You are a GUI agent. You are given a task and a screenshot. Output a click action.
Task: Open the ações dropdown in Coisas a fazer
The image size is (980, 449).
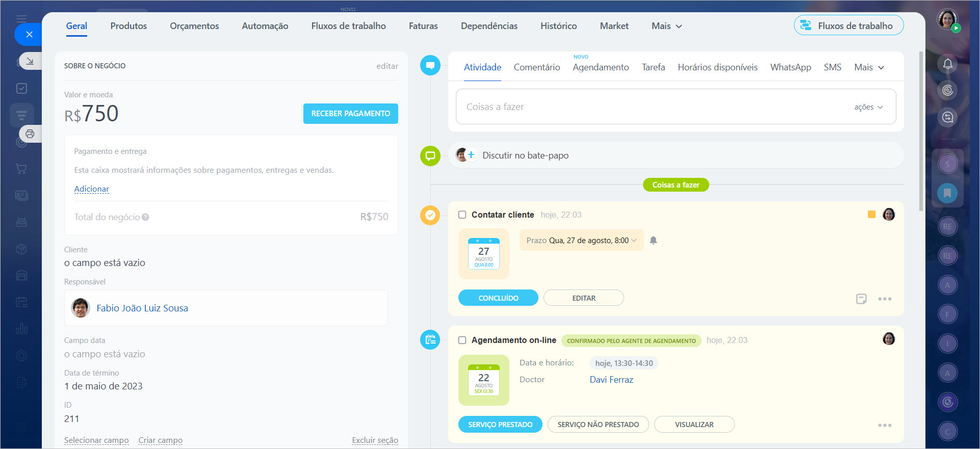868,107
